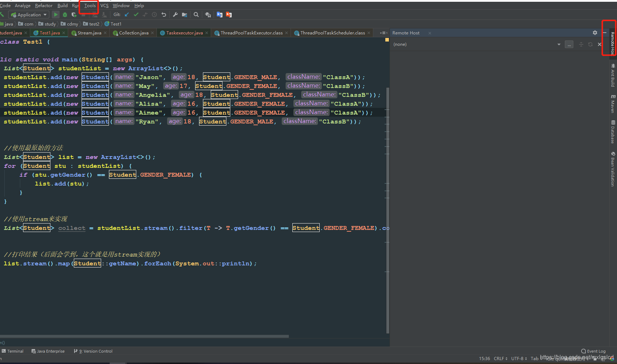Open the Tools menu

pos(90,5)
